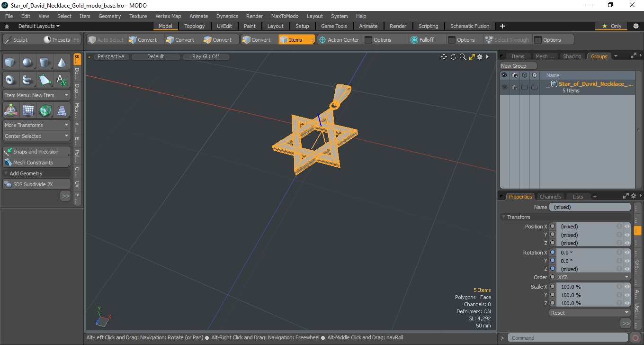
Task: Switch to the Shading tab
Action: coord(572,56)
